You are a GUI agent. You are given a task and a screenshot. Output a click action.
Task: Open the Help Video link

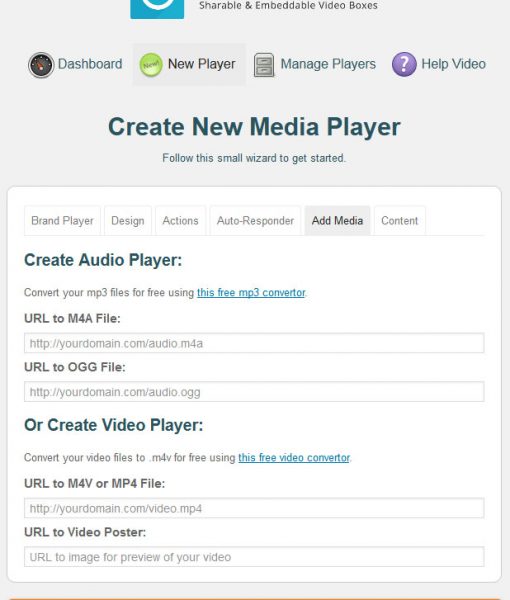point(453,64)
